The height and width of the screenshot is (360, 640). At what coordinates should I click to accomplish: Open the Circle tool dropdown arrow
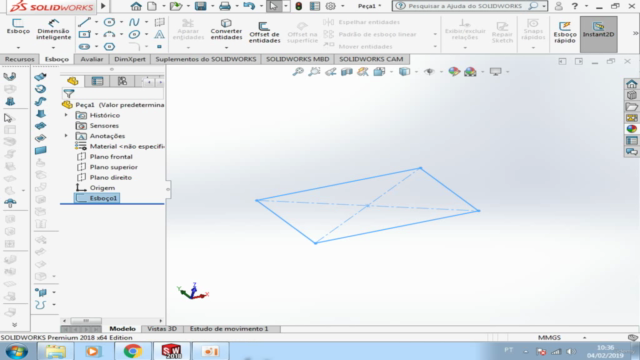point(121,22)
